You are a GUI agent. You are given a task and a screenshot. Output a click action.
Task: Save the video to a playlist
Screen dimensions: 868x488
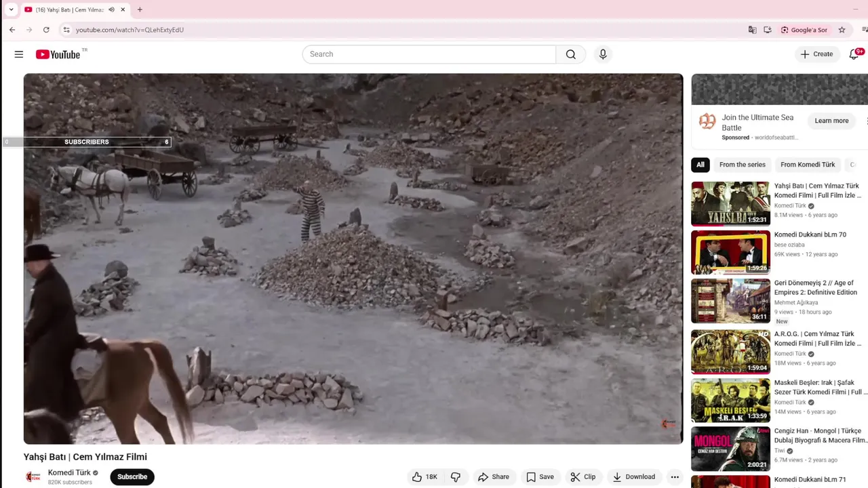pos(540,477)
